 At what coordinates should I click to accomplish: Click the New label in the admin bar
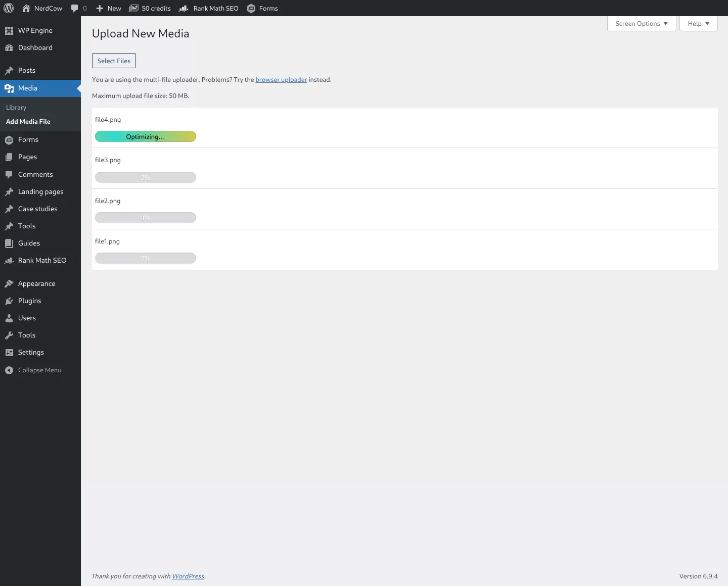coord(114,8)
